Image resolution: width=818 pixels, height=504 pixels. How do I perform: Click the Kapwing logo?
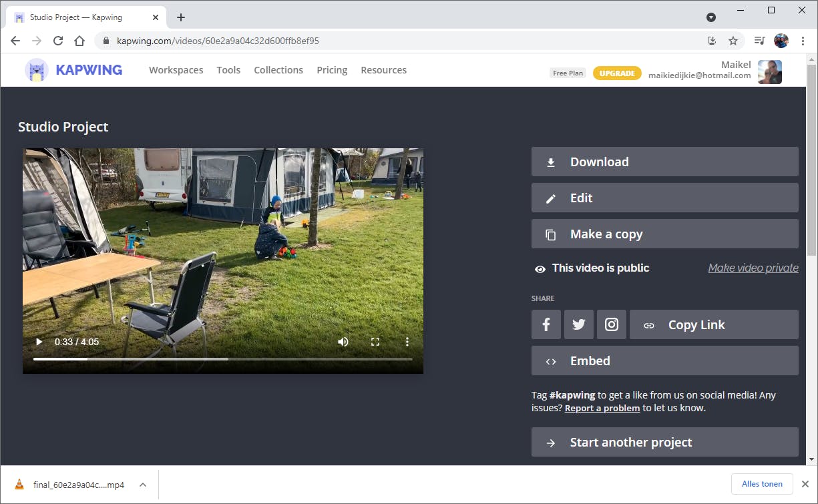[73, 70]
